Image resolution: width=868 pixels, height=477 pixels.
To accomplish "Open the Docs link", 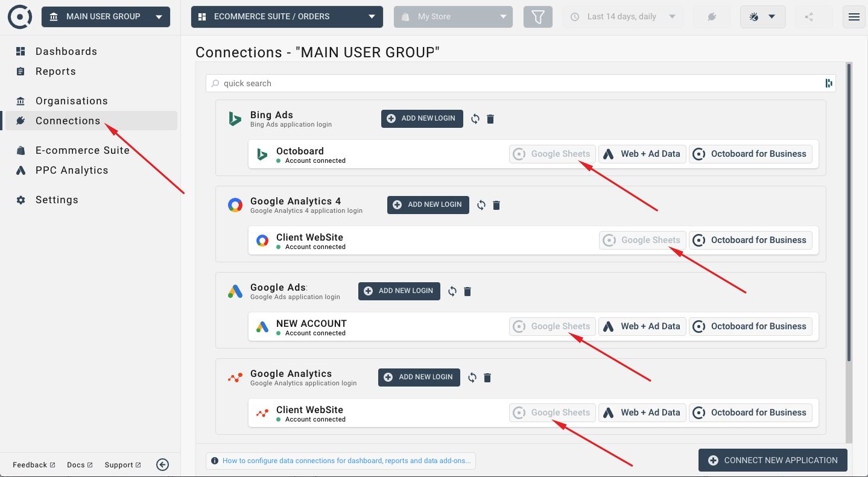I will click(80, 465).
